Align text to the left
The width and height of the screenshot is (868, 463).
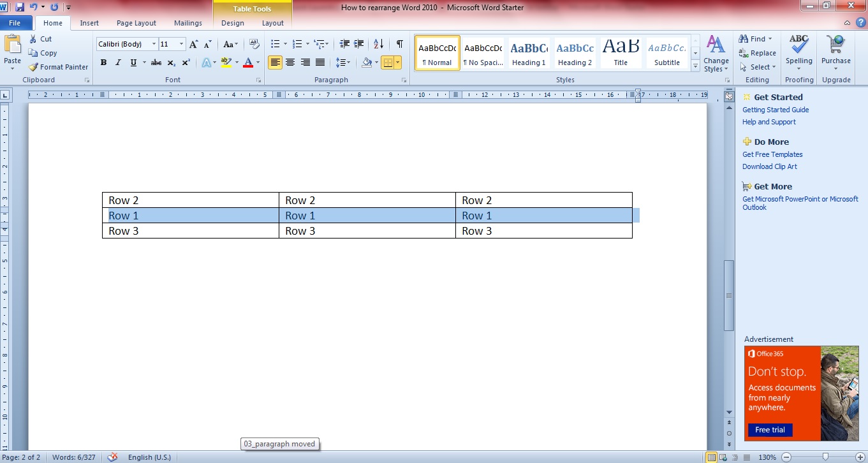click(x=275, y=62)
